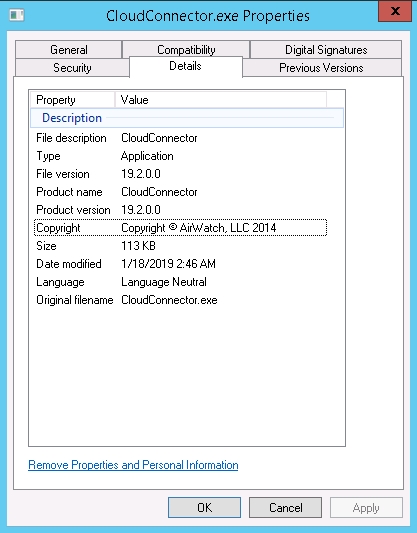Click 'Copyright © AirWatch, LLC 2014' value
Viewport: 417px width, 533px height.
coord(198,228)
